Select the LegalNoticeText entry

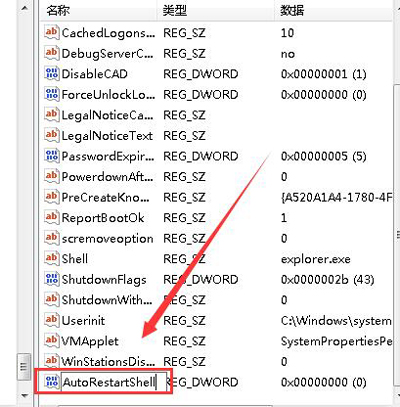click(x=107, y=136)
